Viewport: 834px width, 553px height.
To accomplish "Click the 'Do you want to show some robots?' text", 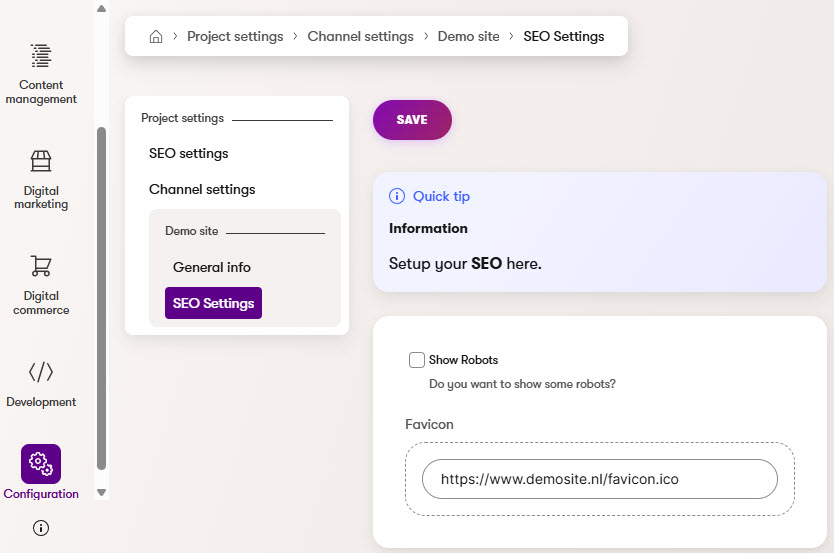I will click(522, 384).
